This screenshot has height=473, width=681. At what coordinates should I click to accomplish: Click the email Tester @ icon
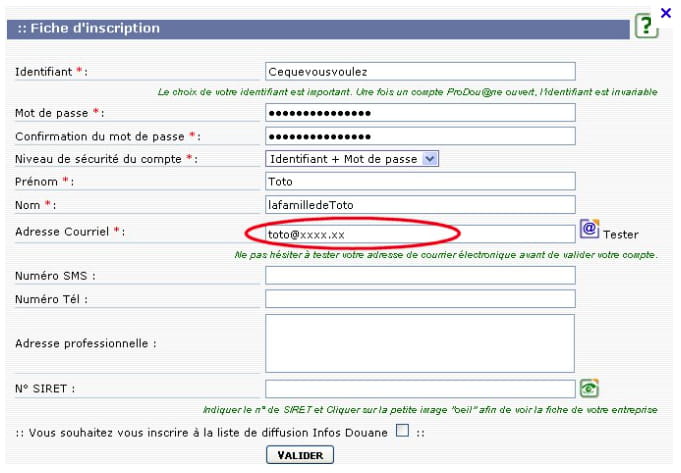point(589,231)
